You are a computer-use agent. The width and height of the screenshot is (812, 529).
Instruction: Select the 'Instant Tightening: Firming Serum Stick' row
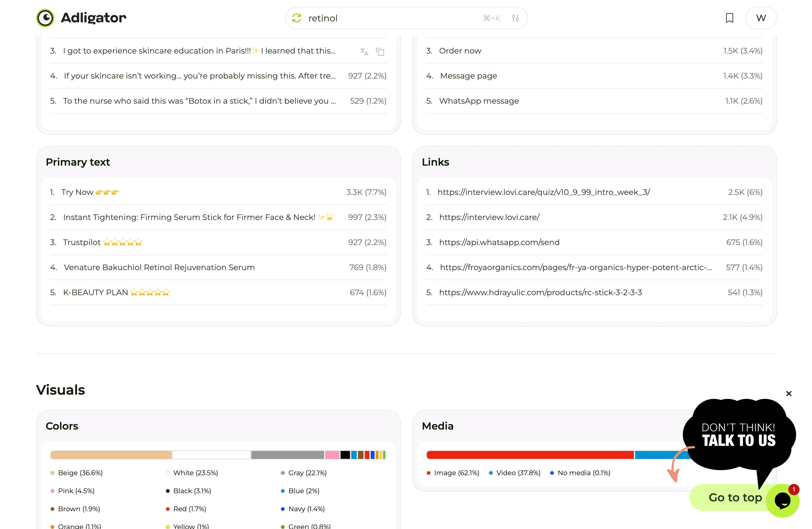point(218,217)
